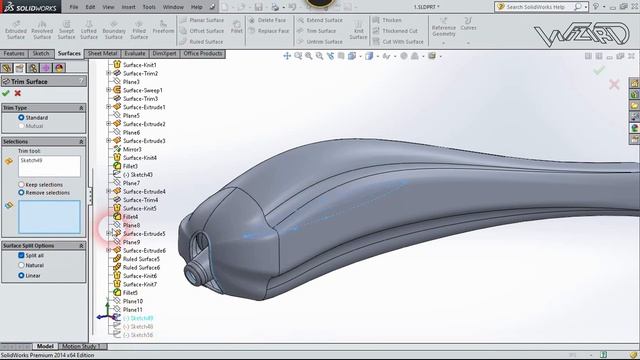
Task: Expand the Surface-Trim2 tree node
Action: [109, 73]
